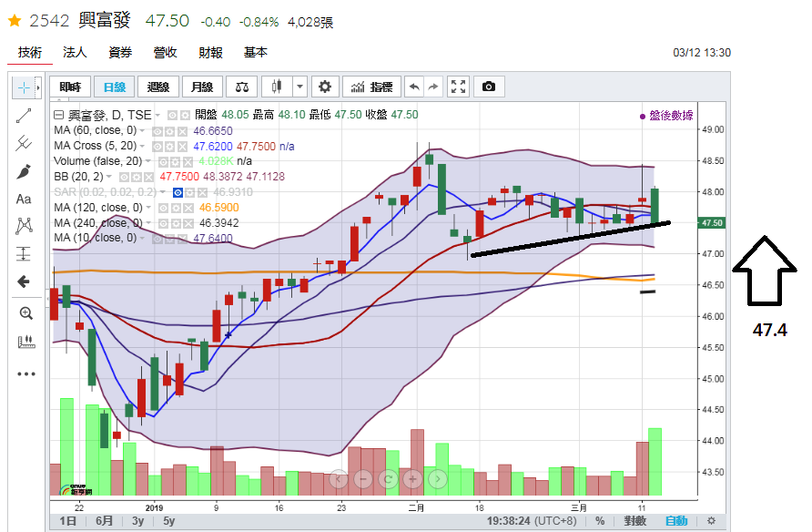Zoom in chart with plus circle
Image resolution: width=812 pixels, height=532 pixels.
(x=412, y=479)
